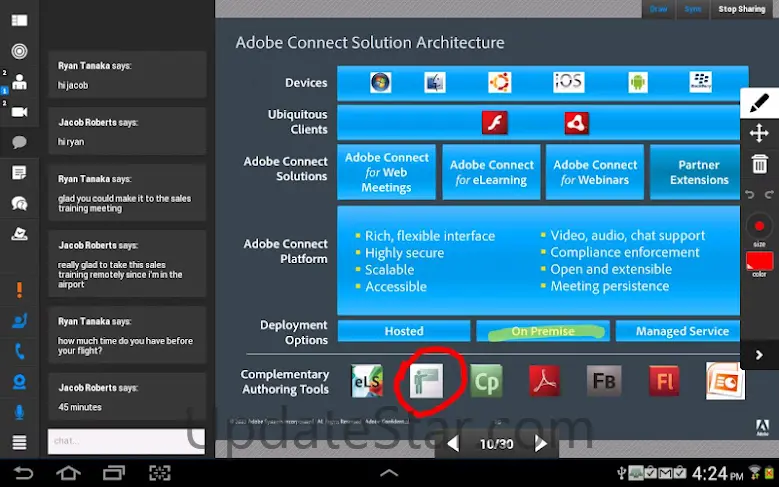This screenshot has width=779, height=487.
Task: Switch to the Draw tab
Action: [658, 9]
